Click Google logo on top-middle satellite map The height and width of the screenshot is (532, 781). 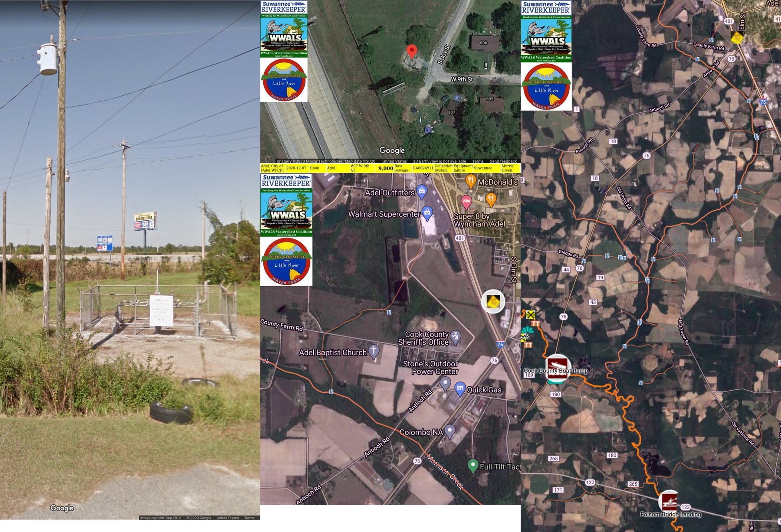[392, 150]
